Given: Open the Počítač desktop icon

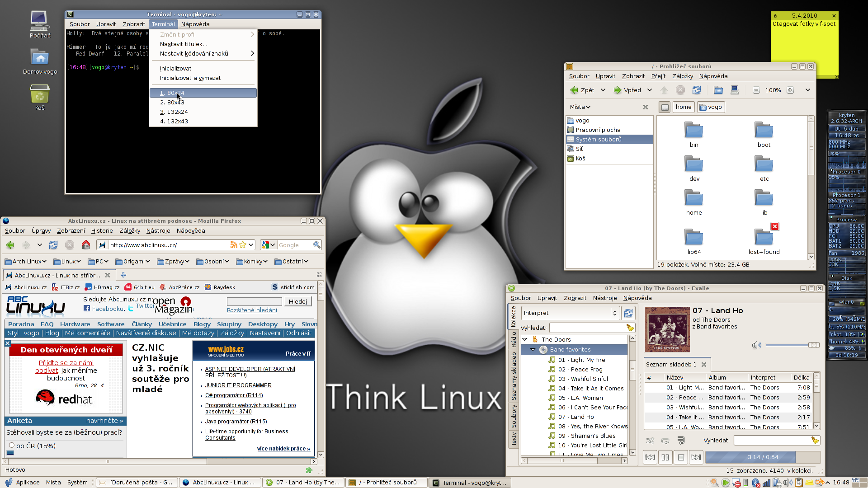Looking at the screenshot, I should (40, 24).
